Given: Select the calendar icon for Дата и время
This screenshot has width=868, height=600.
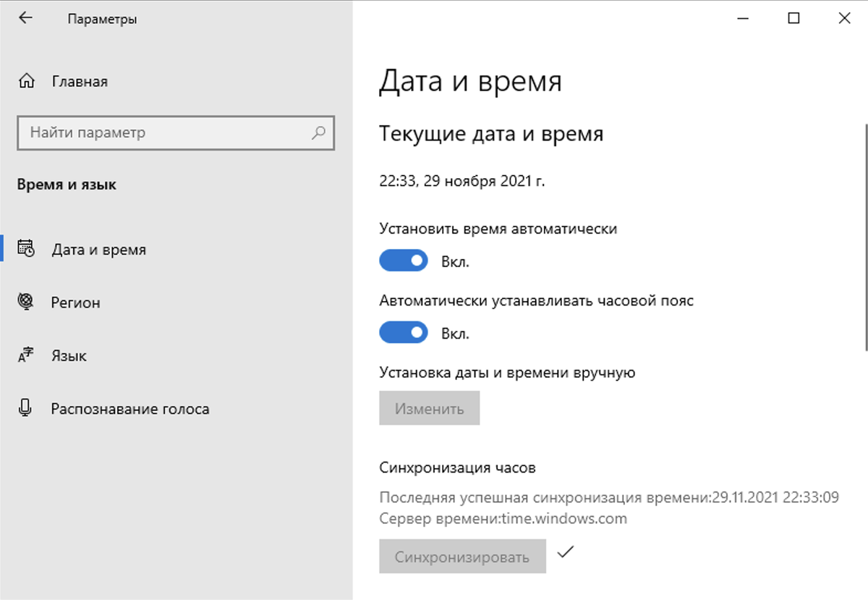Looking at the screenshot, I should (27, 250).
